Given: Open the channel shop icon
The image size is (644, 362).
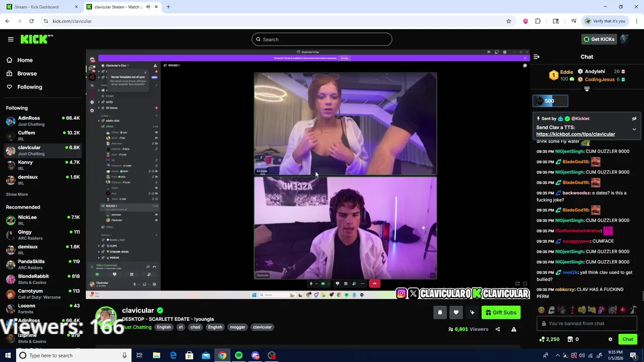Looking at the screenshot, I should (570, 339).
